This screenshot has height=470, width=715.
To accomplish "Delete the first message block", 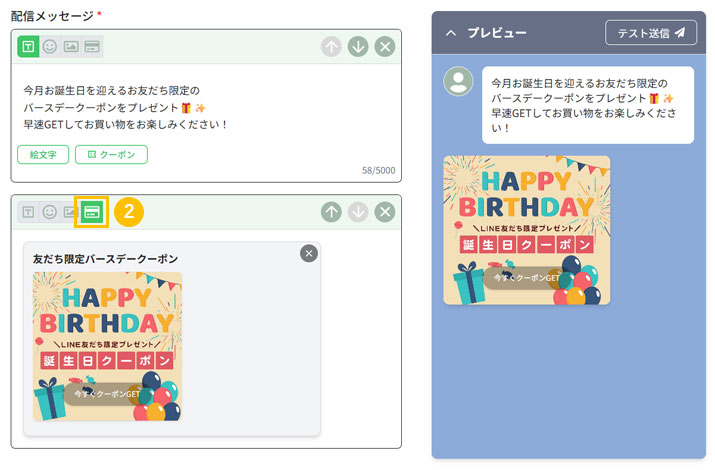I will point(384,47).
